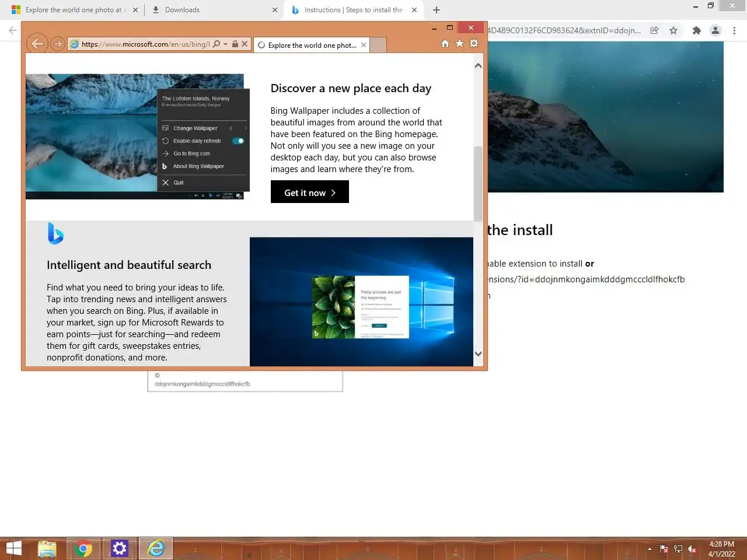Click 'Discover a new place each day' heading
This screenshot has height=560, width=747.
351,88
